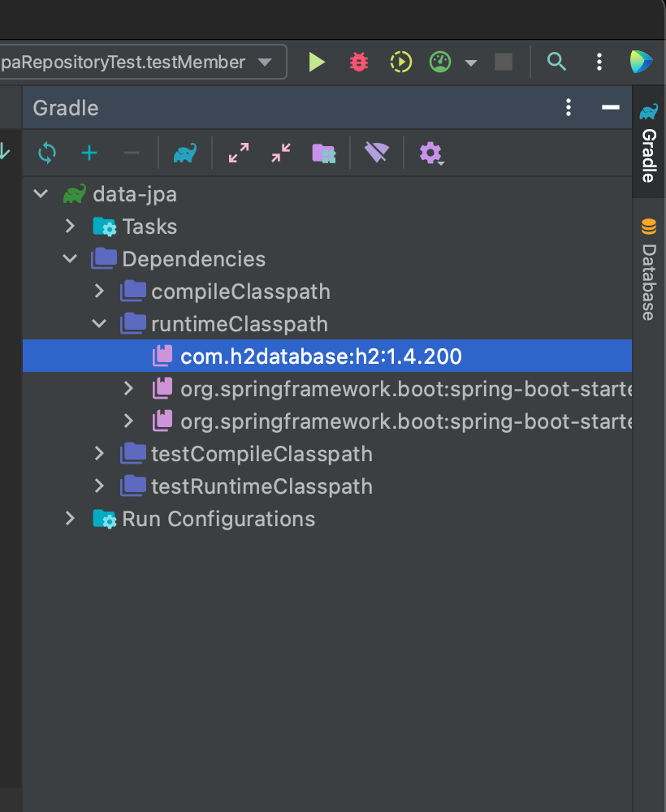Screen dimensions: 666x812
Task: Open Gradle panel options three-dot menu
Action: coord(569,107)
